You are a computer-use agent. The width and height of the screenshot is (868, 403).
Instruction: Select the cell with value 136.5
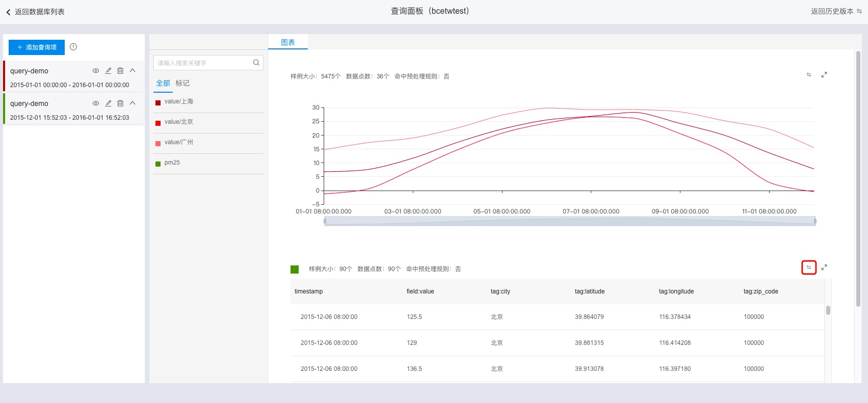(414, 369)
